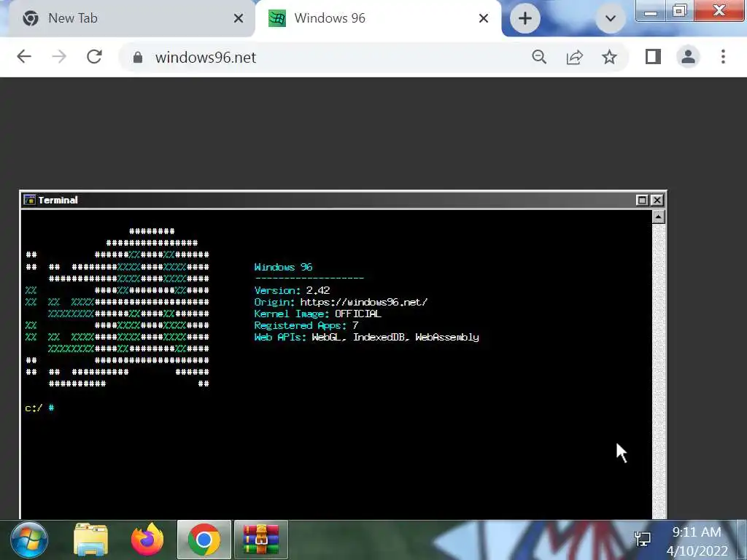Open a new tab with the plus button
Image resolution: width=747 pixels, height=560 pixels.
coord(525,18)
